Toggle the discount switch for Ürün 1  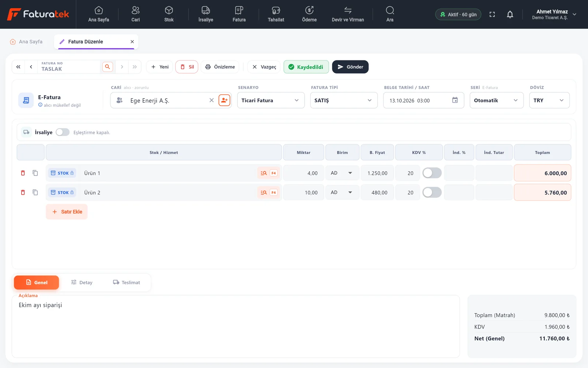(x=432, y=173)
